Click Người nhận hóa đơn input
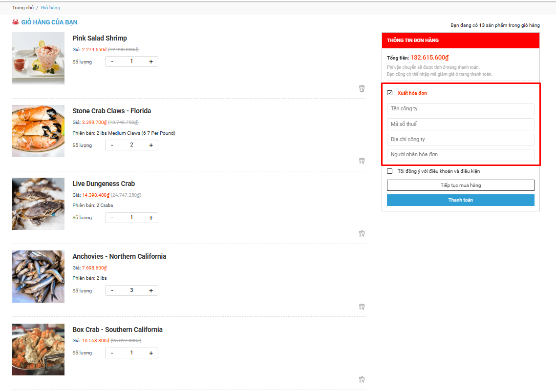The width and height of the screenshot is (556, 392). 460,155
